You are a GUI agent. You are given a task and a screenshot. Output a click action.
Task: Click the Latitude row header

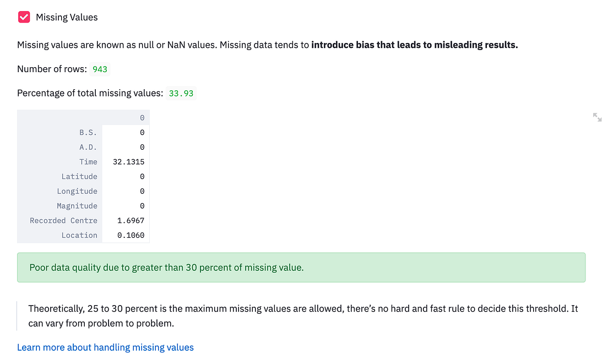[x=80, y=176]
